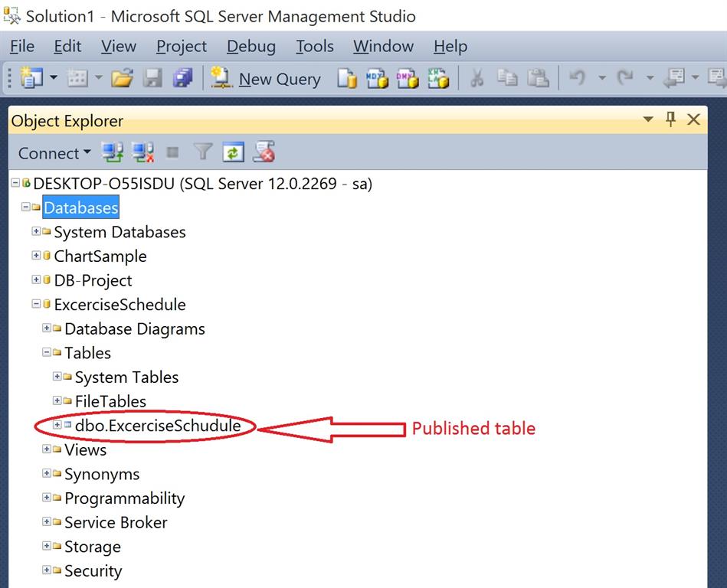Open the New Project dropdown arrow

[x=54, y=77]
